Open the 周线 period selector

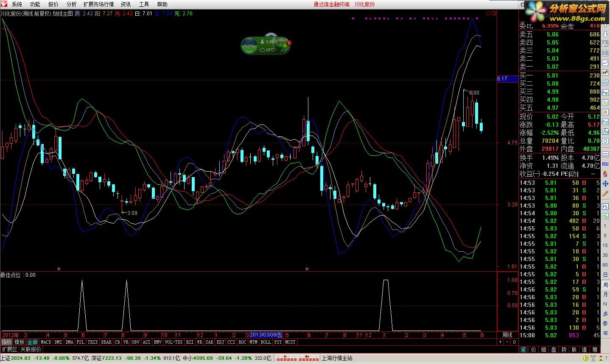tap(507, 335)
